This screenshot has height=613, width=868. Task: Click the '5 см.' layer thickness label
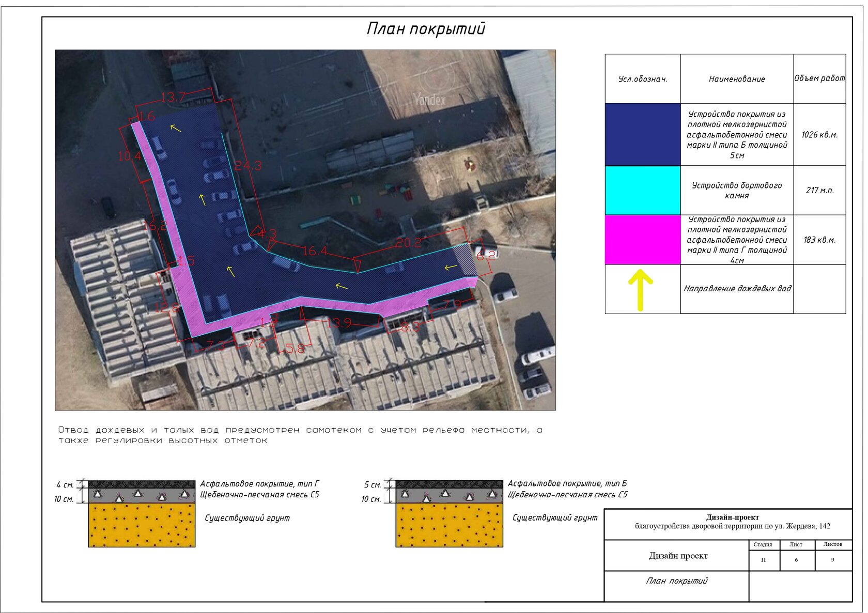coord(373,484)
